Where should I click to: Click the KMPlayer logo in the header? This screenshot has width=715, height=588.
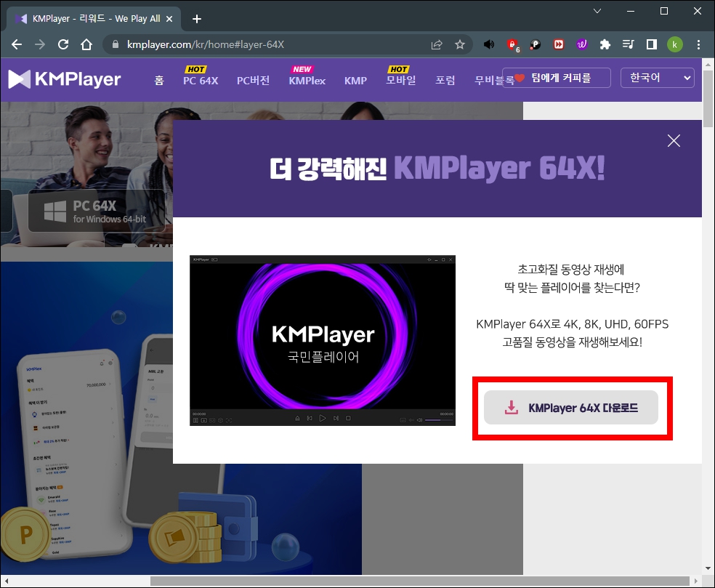coord(65,78)
